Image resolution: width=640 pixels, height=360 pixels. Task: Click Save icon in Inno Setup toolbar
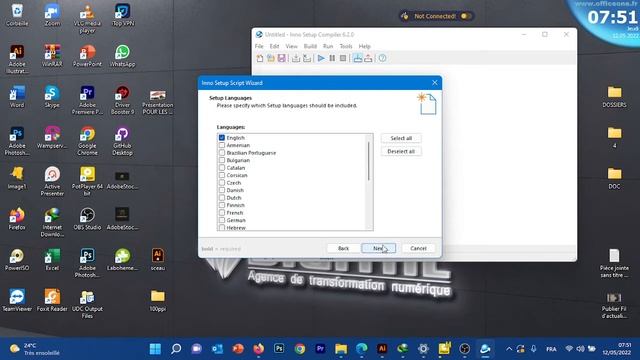(282, 58)
